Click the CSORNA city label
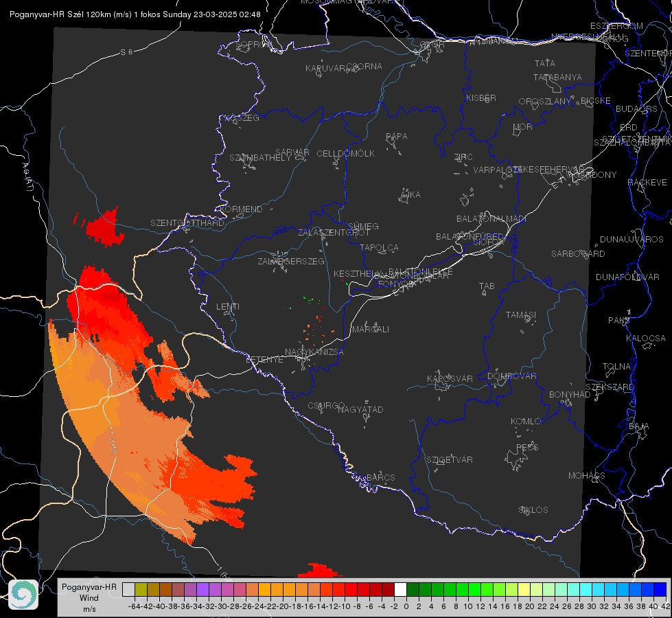 click(364, 67)
